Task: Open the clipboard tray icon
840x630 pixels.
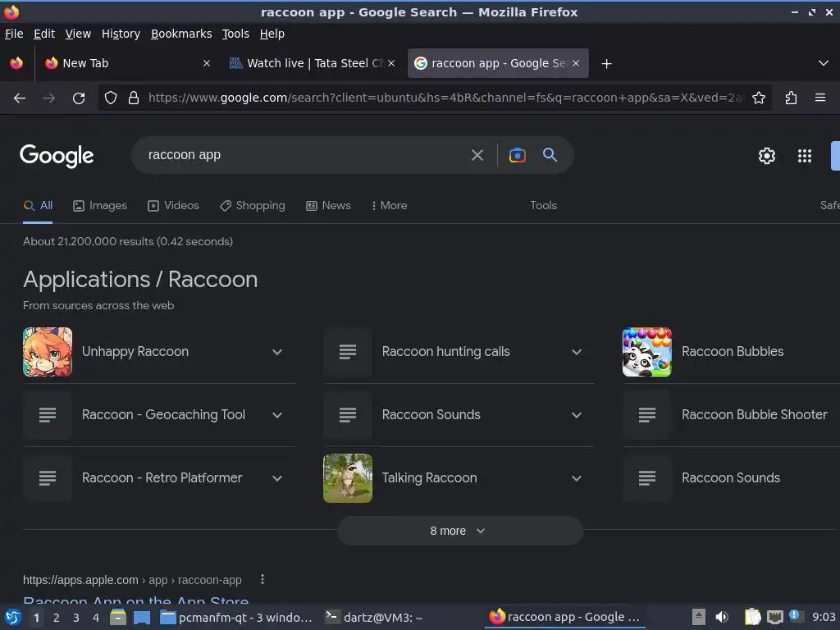Action: pyautogui.click(x=752, y=617)
